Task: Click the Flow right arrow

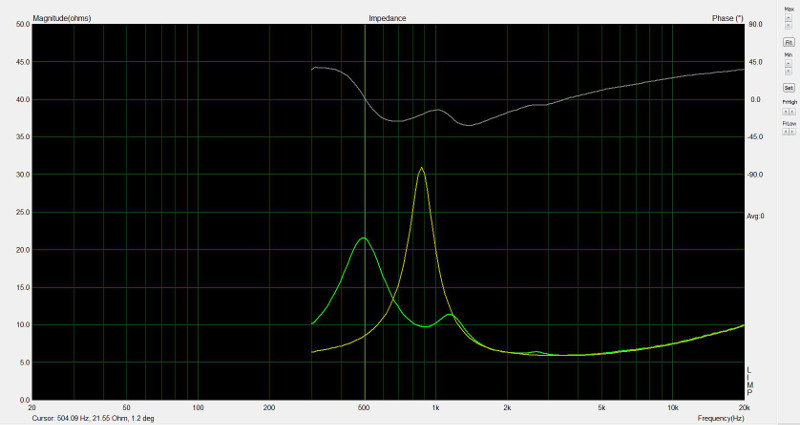Action: 792,132
